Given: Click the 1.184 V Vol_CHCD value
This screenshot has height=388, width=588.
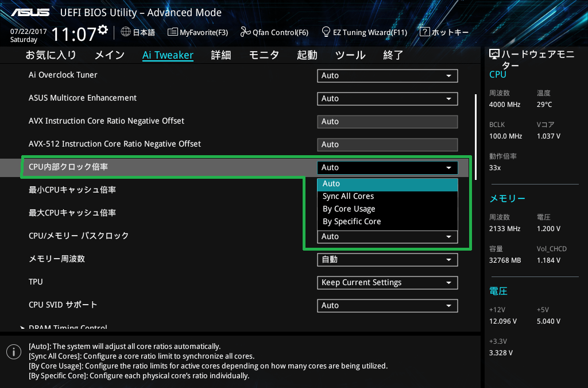Looking at the screenshot, I should click(x=548, y=260).
